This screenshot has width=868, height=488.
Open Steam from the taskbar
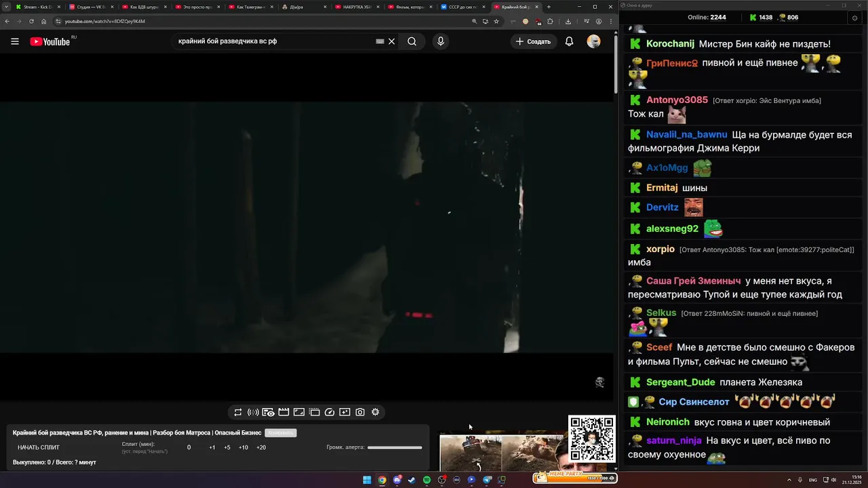[x=412, y=480]
